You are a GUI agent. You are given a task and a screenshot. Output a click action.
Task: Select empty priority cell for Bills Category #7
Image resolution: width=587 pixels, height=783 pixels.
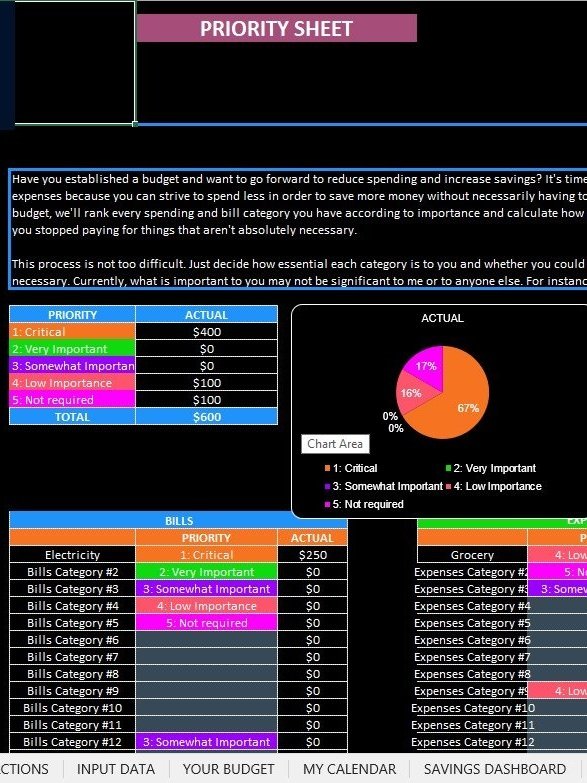click(206, 657)
